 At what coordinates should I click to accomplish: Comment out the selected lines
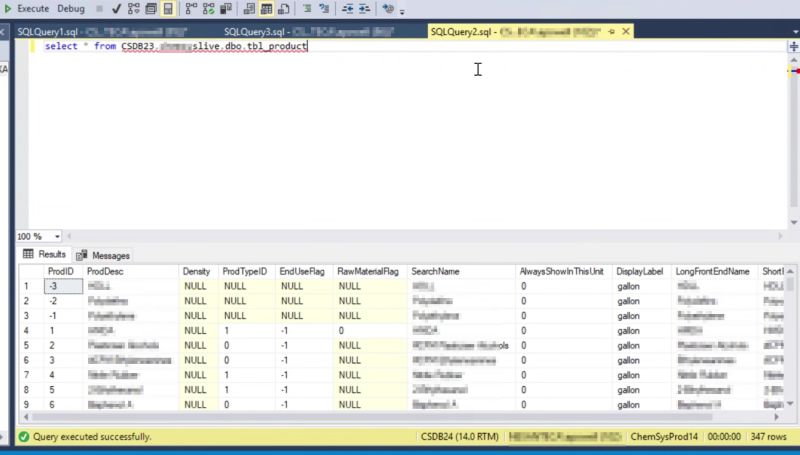click(307, 9)
